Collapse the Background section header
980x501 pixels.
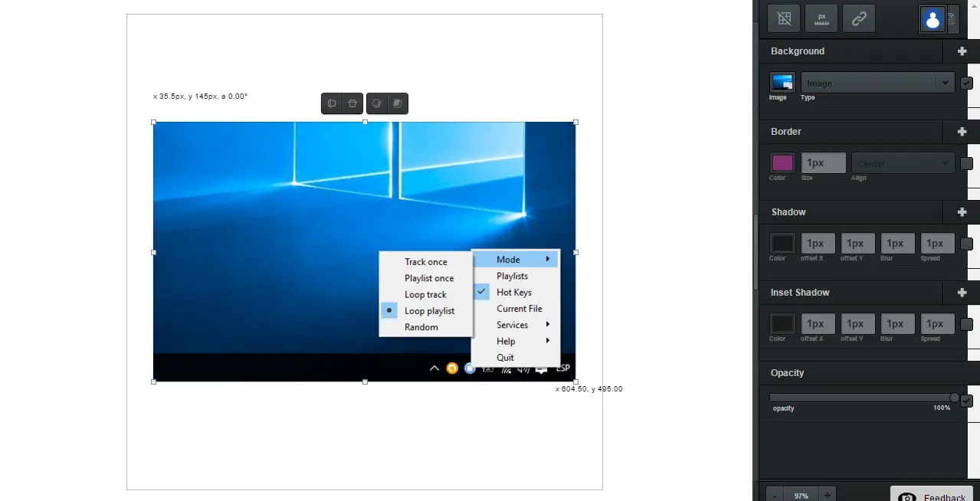point(851,51)
